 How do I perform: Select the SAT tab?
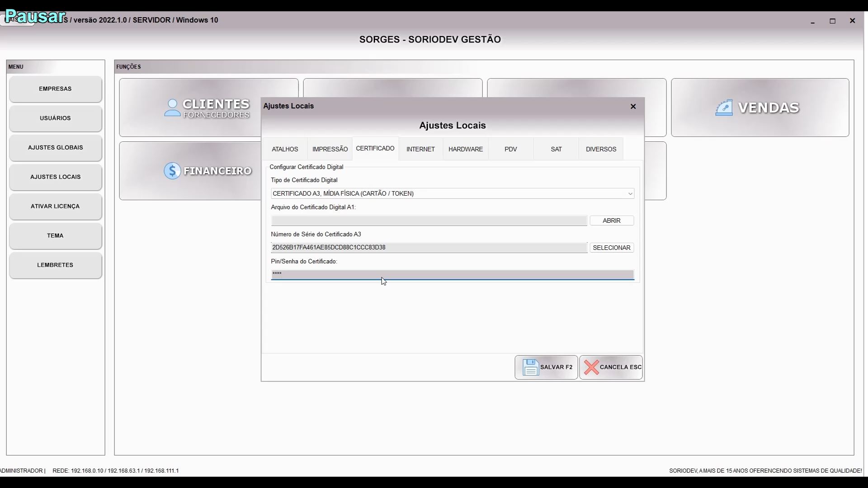(x=556, y=149)
